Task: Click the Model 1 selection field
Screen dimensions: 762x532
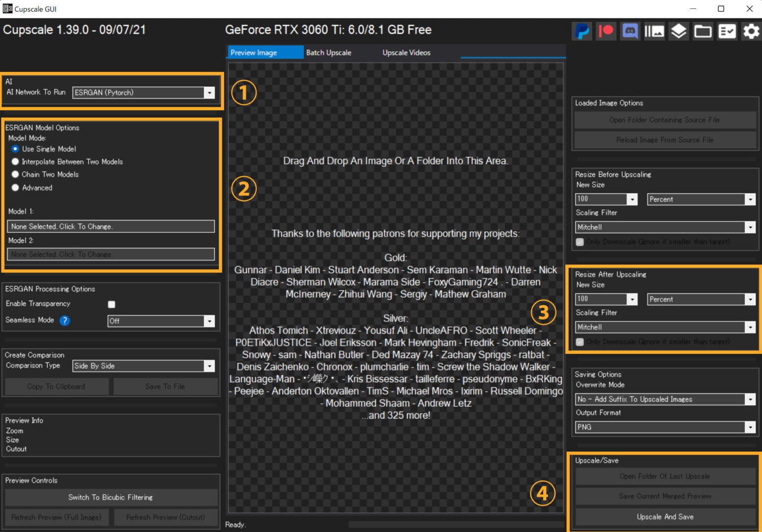Action: tap(111, 226)
